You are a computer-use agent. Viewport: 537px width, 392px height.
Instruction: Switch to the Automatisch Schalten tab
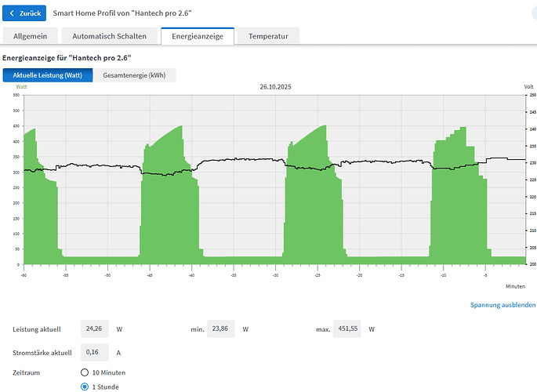point(108,37)
